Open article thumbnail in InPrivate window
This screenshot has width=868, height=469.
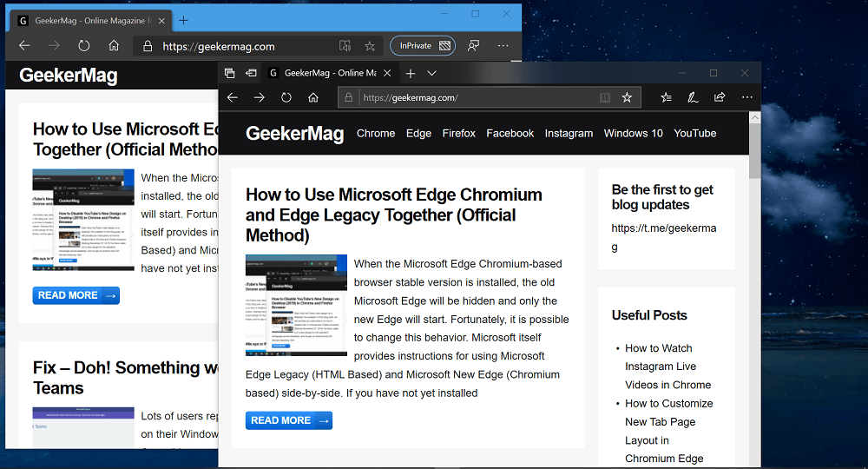[x=83, y=220]
